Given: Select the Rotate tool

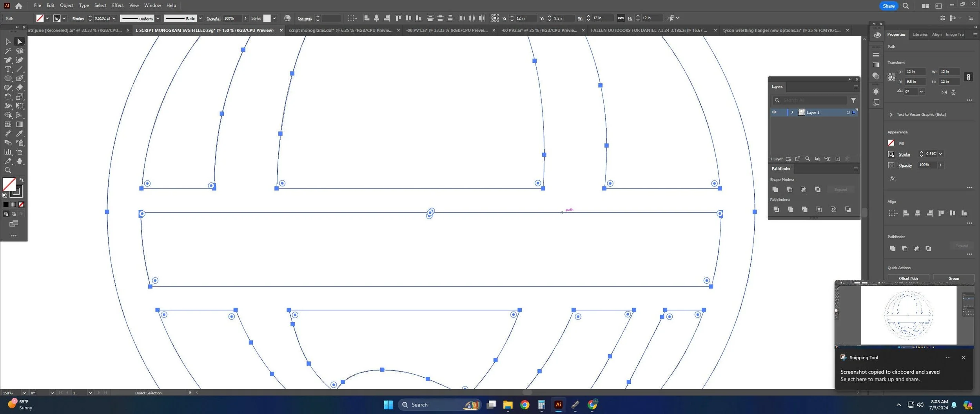Looking at the screenshot, I should [x=7, y=97].
